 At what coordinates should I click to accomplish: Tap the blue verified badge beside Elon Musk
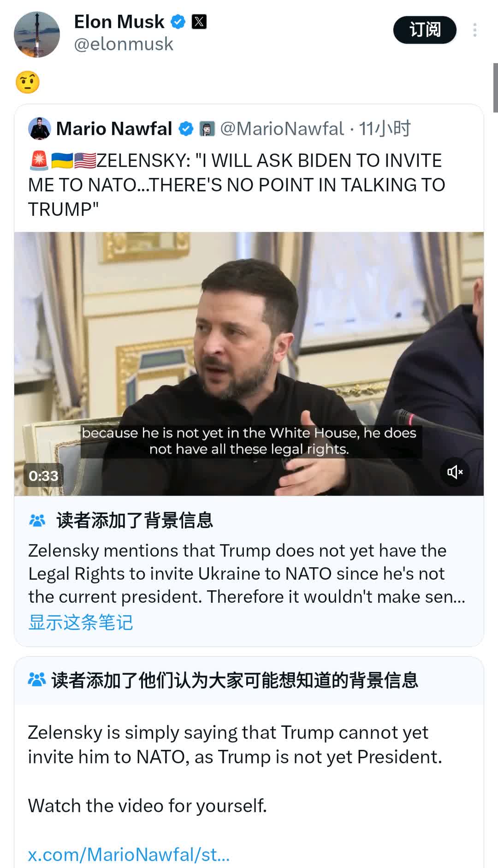pos(178,22)
